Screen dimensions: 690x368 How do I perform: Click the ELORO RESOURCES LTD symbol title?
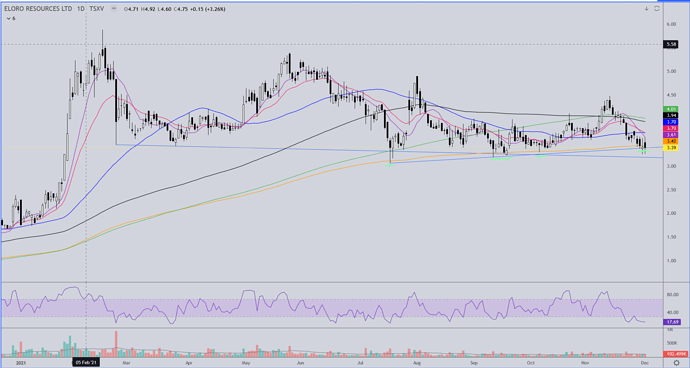pyautogui.click(x=38, y=9)
